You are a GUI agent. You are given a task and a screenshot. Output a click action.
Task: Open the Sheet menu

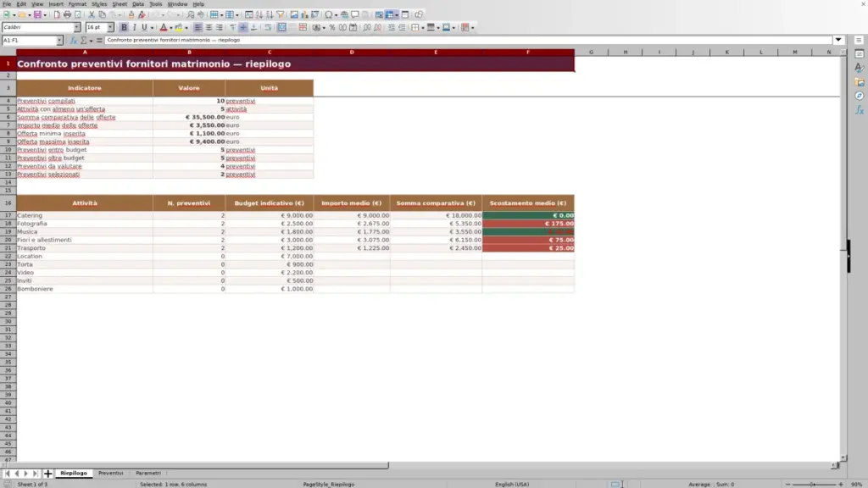[x=120, y=4]
